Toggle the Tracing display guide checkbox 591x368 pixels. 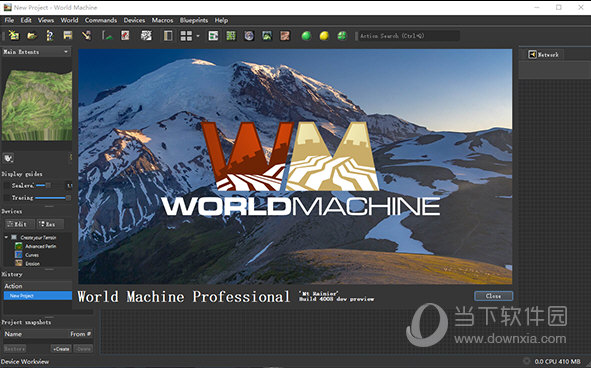(7, 198)
